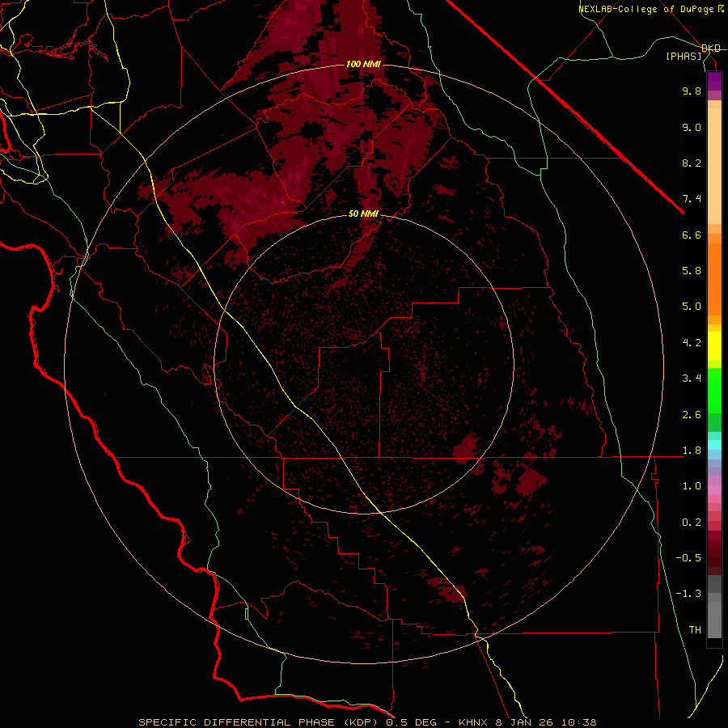Image resolution: width=728 pixels, height=728 pixels.
Task: Click the 1.8 value on the scale
Action: tap(692, 451)
